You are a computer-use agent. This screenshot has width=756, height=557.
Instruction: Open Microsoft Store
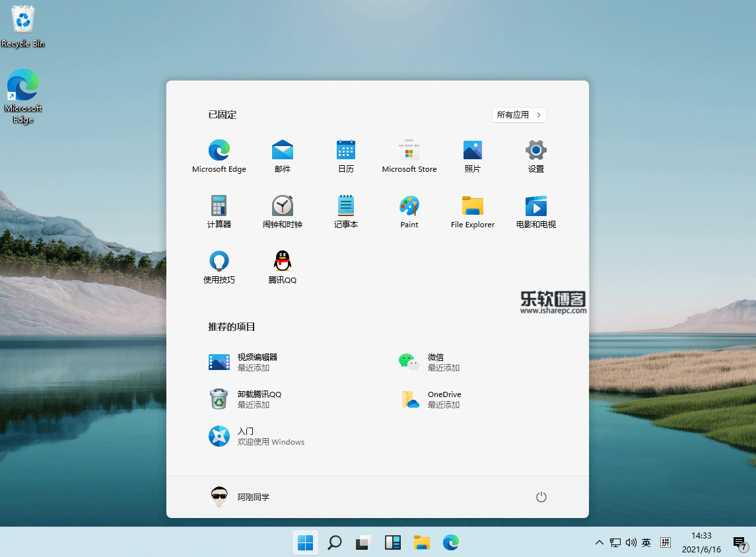click(409, 156)
